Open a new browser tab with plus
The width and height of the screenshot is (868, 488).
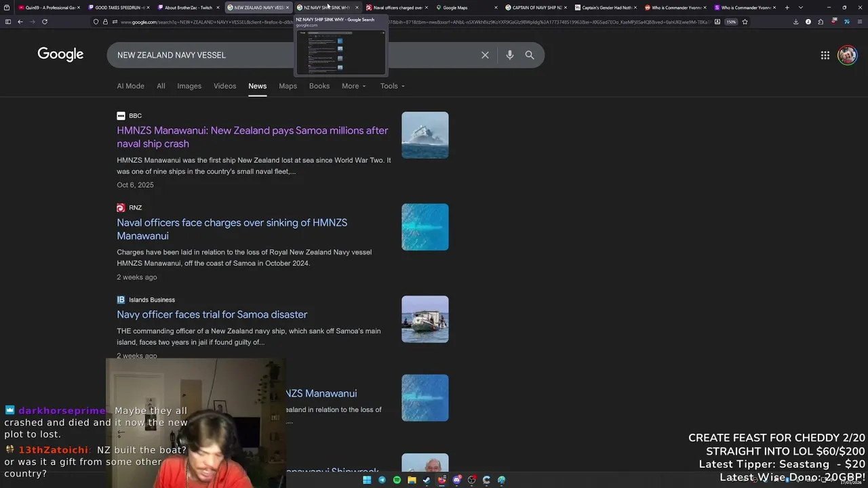(x=787, y=7)
